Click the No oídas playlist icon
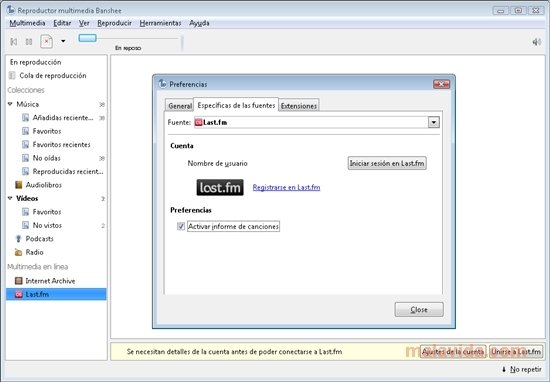The width and height of the screenshot is (550, 382). click(25, 158)
